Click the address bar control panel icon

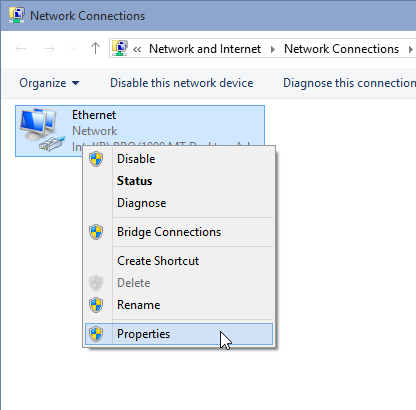click(120, 49)
